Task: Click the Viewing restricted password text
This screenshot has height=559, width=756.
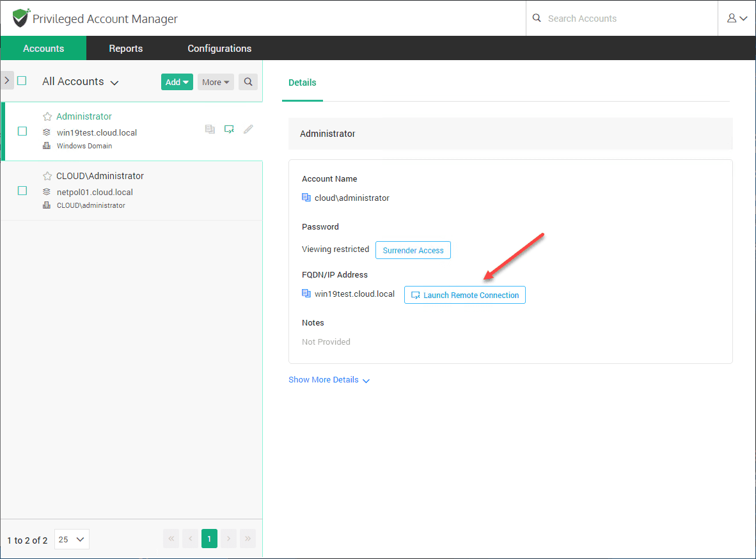Action: click(x=336, y=249)
